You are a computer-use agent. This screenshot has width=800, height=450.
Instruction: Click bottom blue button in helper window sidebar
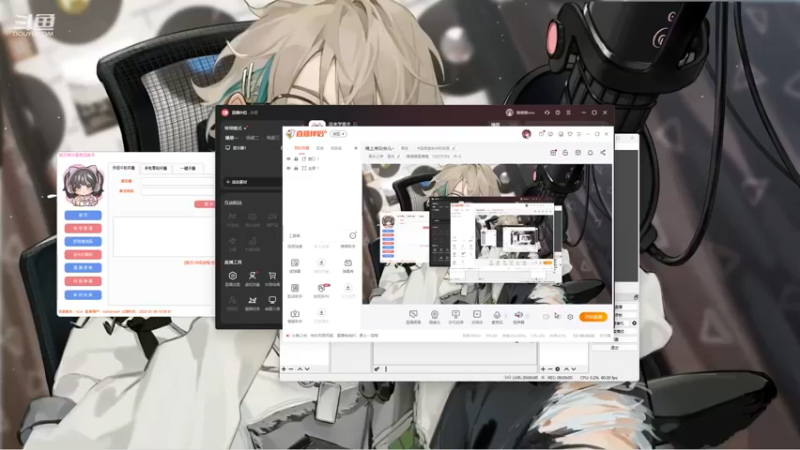tap(83, 294)
